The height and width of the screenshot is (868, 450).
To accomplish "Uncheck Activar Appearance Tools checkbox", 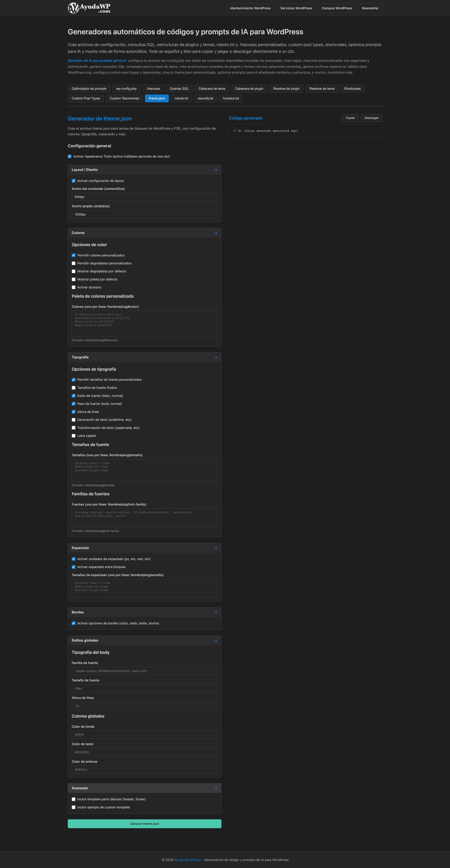I will pos(70,156).
